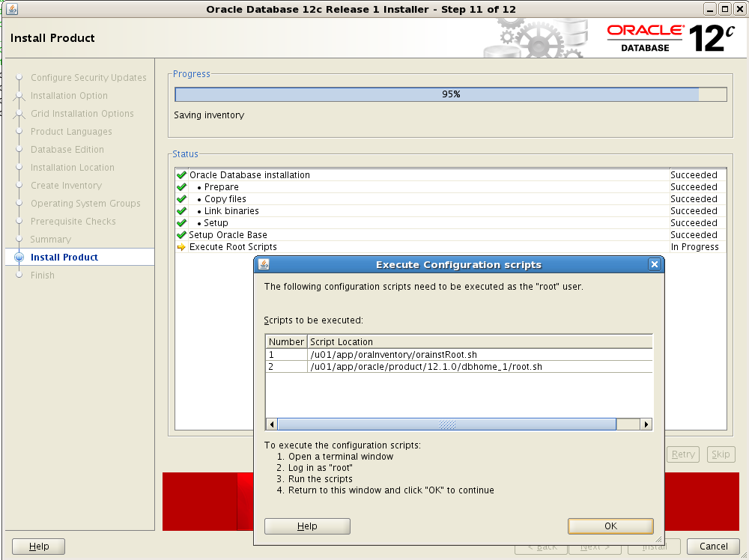
Task: Open Help from the configuration scripts dialog
Action: pyautogui.click(x=307, y=526)
